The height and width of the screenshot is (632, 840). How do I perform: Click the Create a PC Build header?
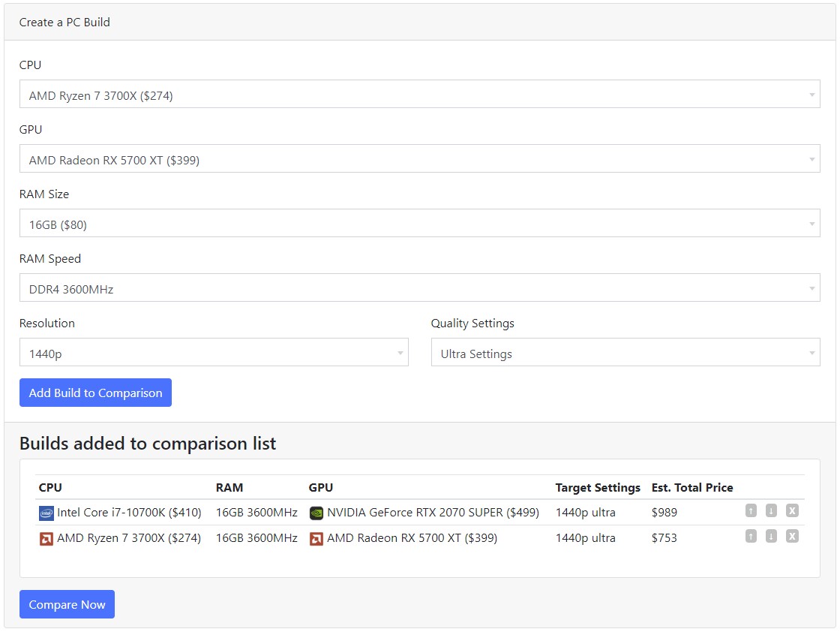[64, 22]
